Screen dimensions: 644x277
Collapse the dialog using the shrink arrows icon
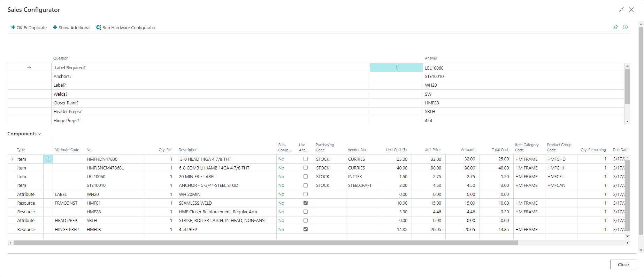[621, 10]
